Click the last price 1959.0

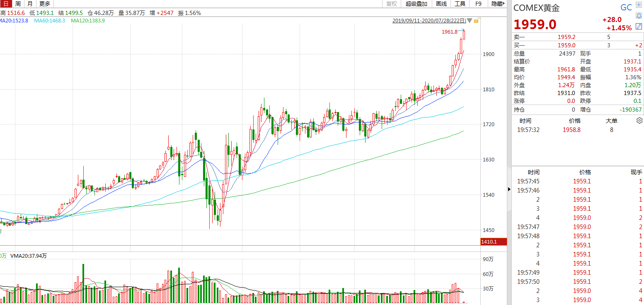(x=535, y=24)
